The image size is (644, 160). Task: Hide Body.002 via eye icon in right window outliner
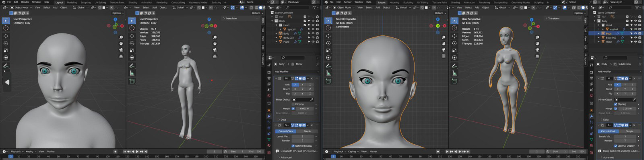[636, 37]
